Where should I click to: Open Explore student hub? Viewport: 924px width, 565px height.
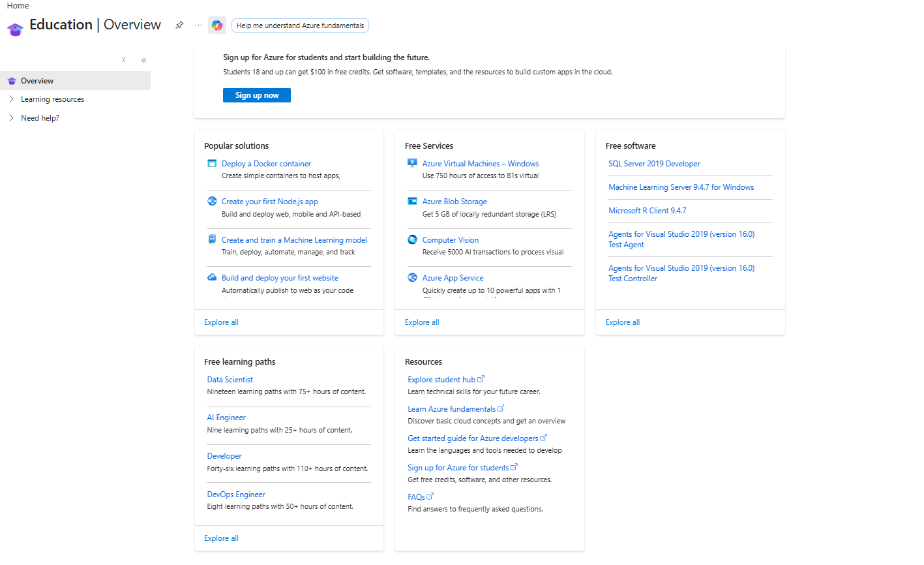point(441,380)
